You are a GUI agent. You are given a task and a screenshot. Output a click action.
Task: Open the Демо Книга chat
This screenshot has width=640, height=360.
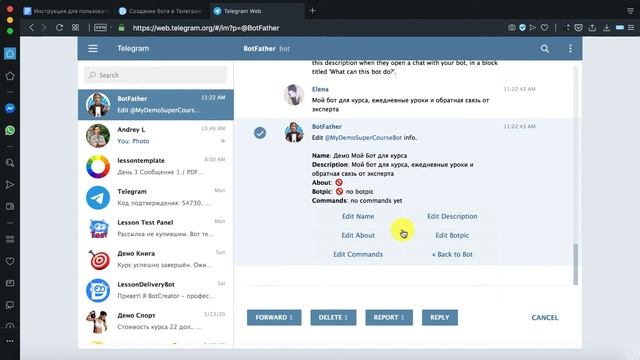(156, 260)
